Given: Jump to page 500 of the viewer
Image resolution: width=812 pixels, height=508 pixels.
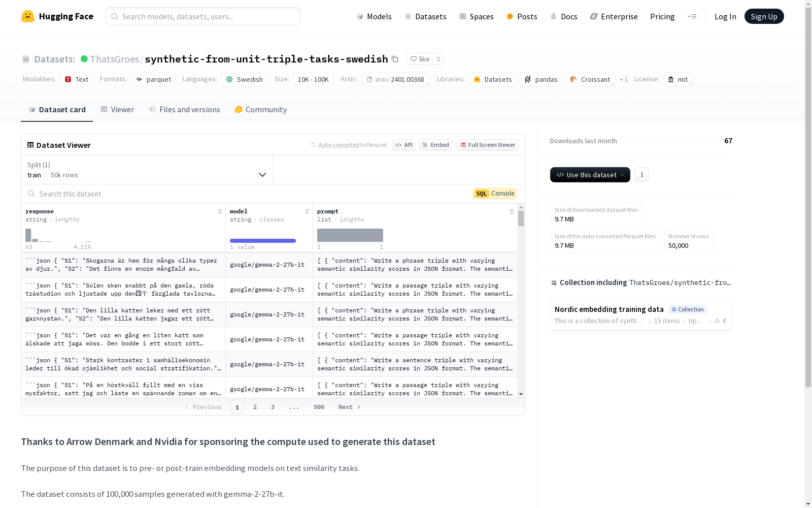Looking at the screenshot, I should [x=319, y=407].
